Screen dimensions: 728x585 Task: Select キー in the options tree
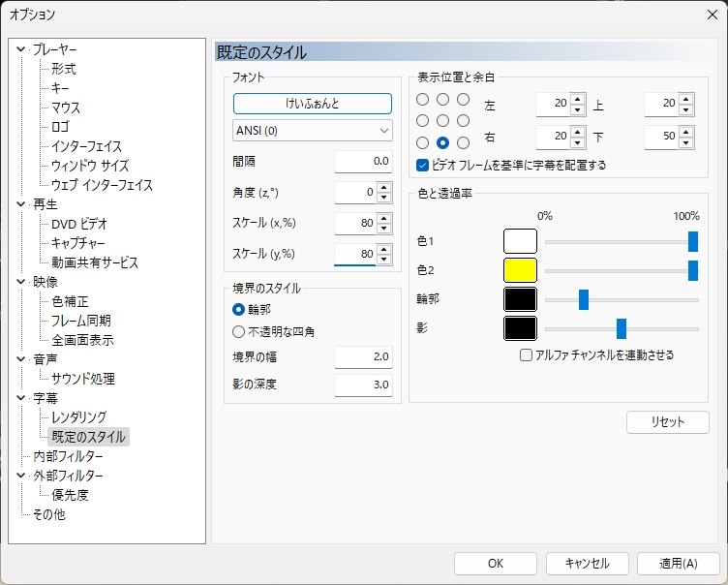(x=60, y=88)
